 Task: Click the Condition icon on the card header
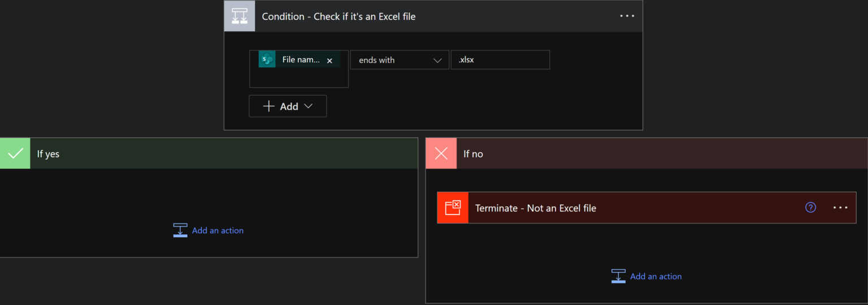[240, 16]
